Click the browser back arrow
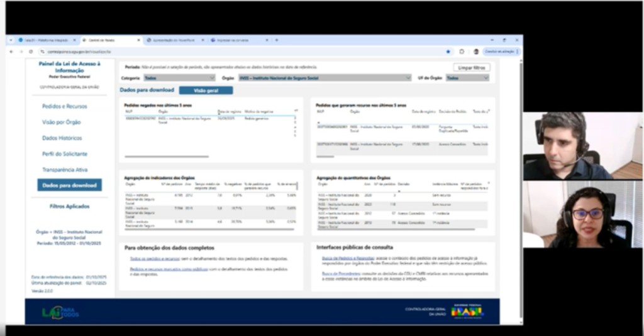Screen dimensions: 644x336 [x=11, y=51]
